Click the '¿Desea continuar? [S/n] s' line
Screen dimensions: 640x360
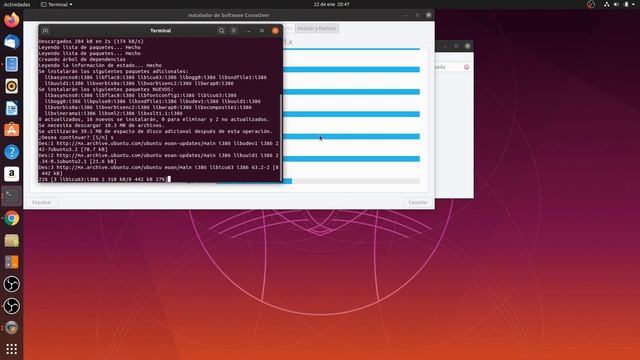coord(76,138)
